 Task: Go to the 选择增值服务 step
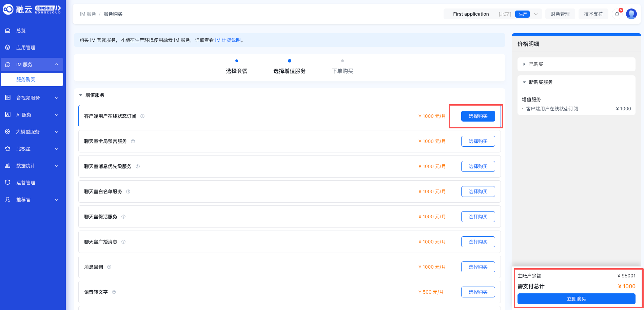pos(290,71)
